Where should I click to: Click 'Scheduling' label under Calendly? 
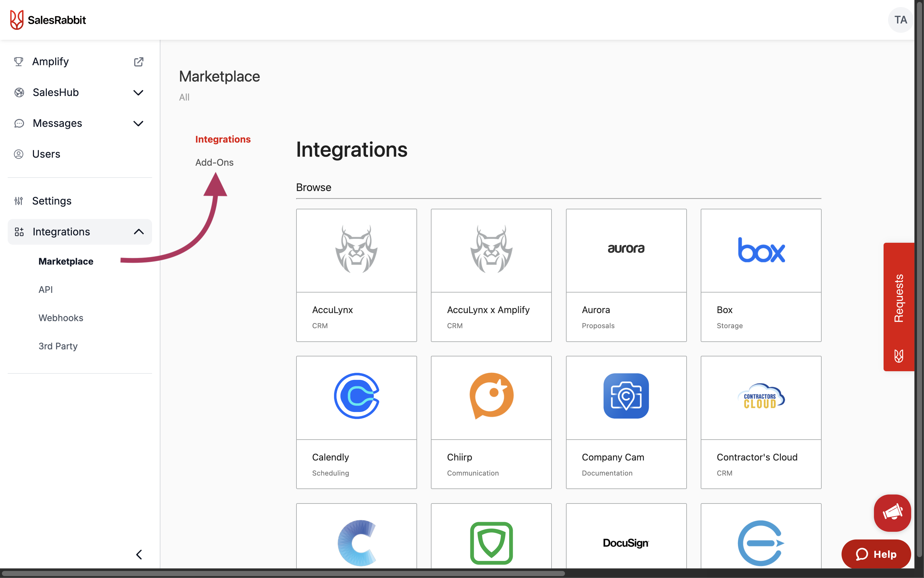pyautogui.click(x=330, y=473)
